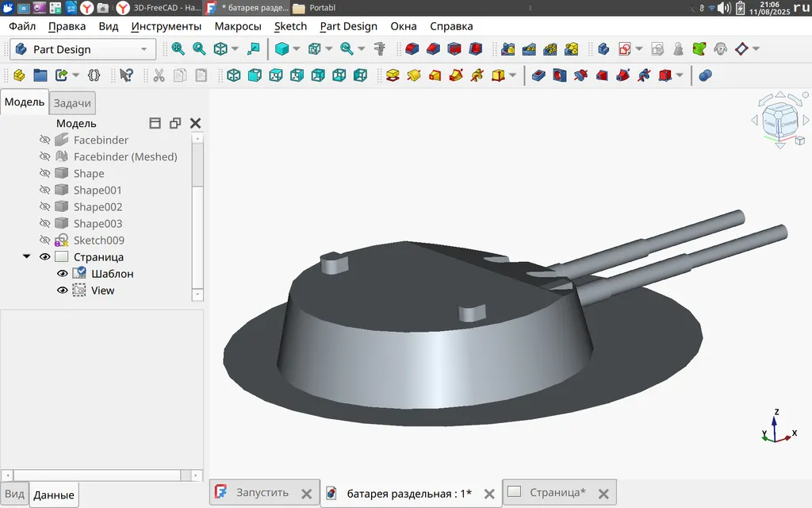Select the Pocket tool icon
Screen dimensions: 812x508
pyautogui.click(x=539, y=75)
